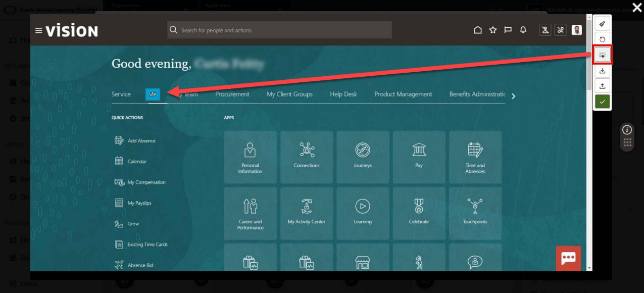644x293 pixels.
Task: Open the Career and Performance app tile
Action: click(251, 214)
